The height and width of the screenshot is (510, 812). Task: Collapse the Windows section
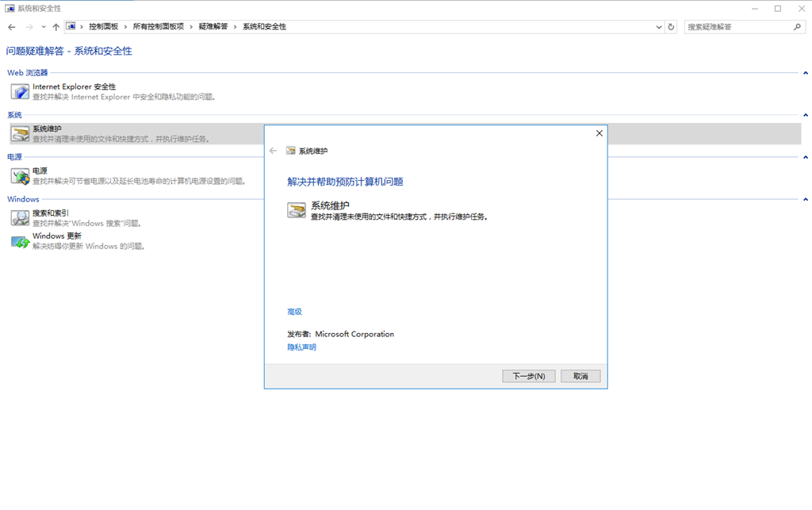click(x=806, y=199)
